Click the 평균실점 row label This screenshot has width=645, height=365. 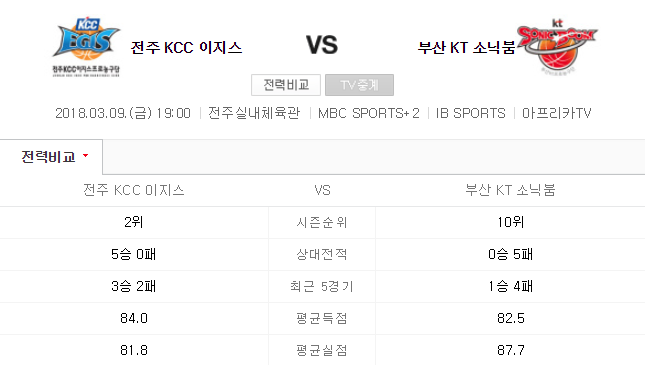click(322, 351)
